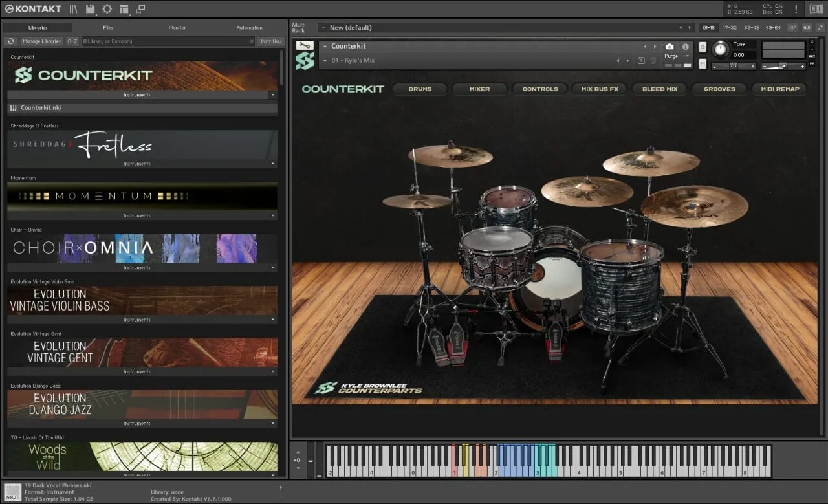828x504 pixels.
Task: Center the pan control
Action: click(x=734, y=66)
